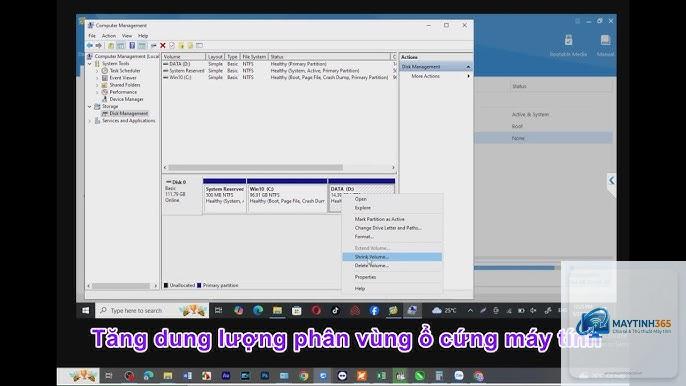Expand the Shared Folders tree node
Screen dimensions: 686x386
(x=97, y=85)
